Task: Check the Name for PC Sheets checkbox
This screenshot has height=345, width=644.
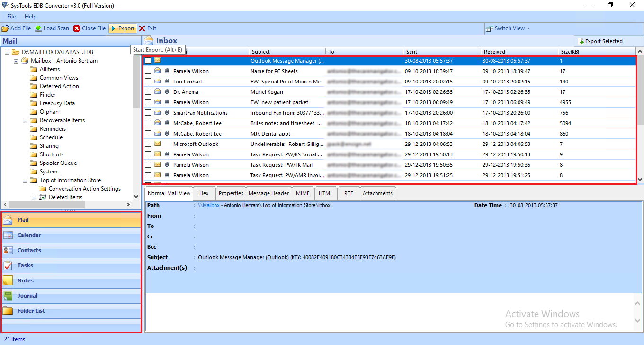Action: click(148, 71)
